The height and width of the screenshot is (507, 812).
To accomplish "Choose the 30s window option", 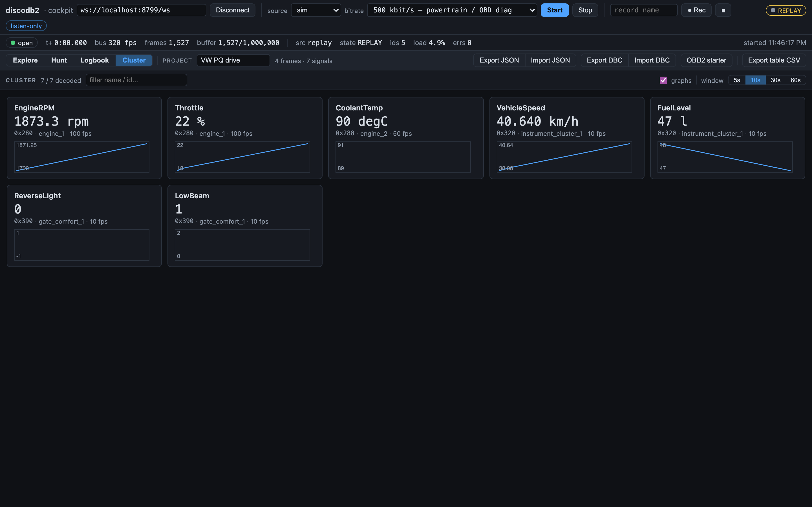I will coord(775,80).
